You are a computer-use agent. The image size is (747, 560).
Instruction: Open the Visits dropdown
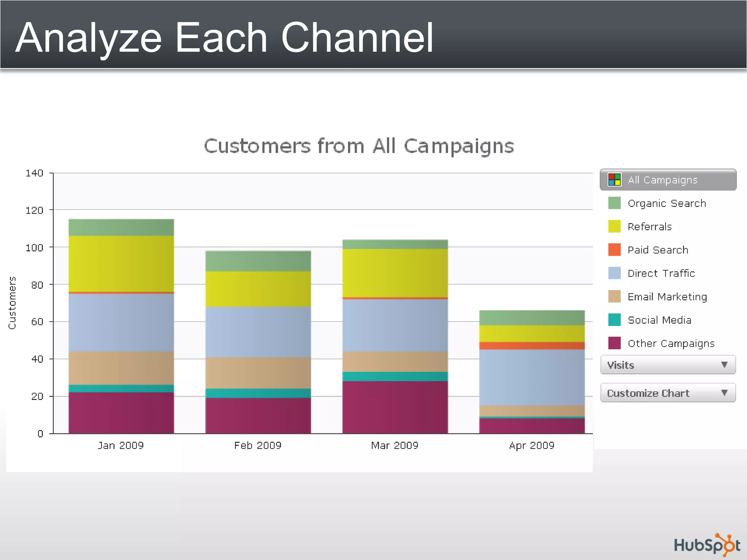(668, 365)
